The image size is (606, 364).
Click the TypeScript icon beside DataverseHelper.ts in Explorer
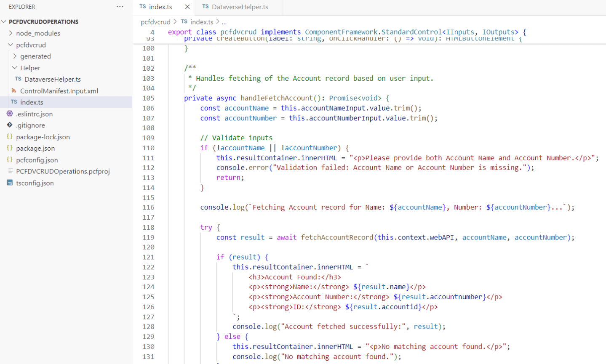(x=19, y=79)
